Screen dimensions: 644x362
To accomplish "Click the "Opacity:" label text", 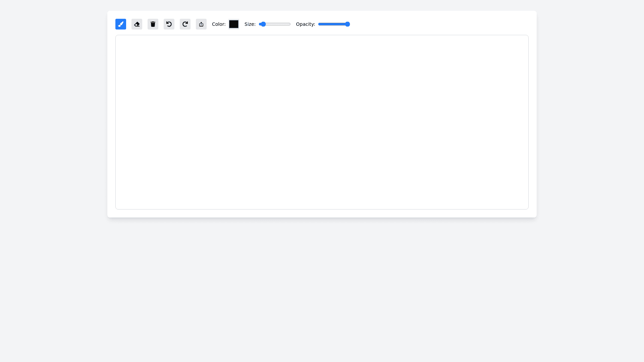I will 306,24.
